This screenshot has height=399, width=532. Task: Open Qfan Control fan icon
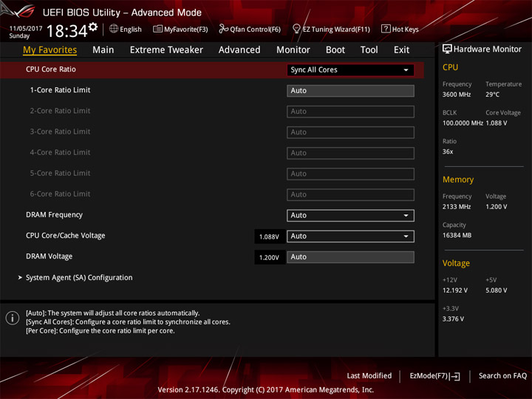(x=223, y=29)
